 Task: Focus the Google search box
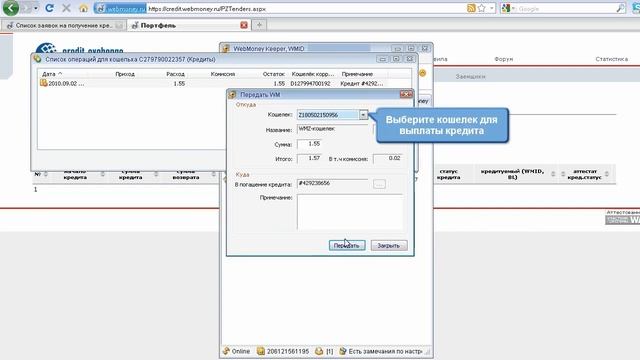pyautogui.click(x=565, y=9)
